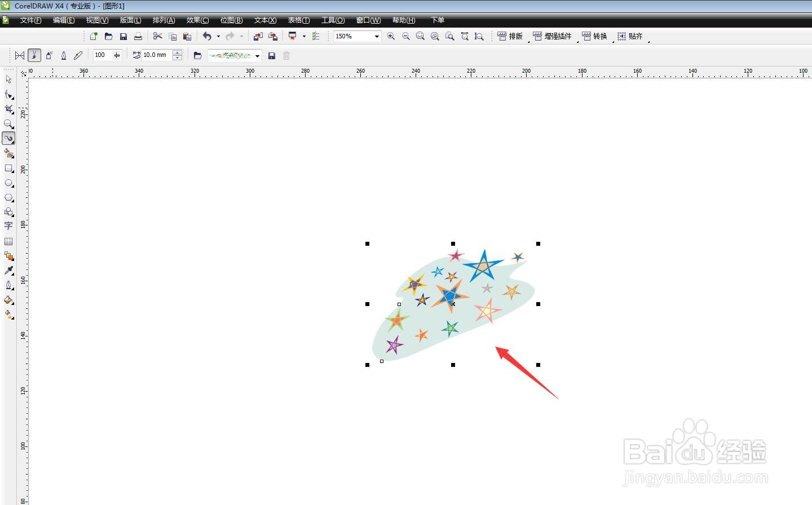The width and height of the screenshot is (812, 505).
Task: Open a file from the standard toolbar
Action: click(108, 36)
